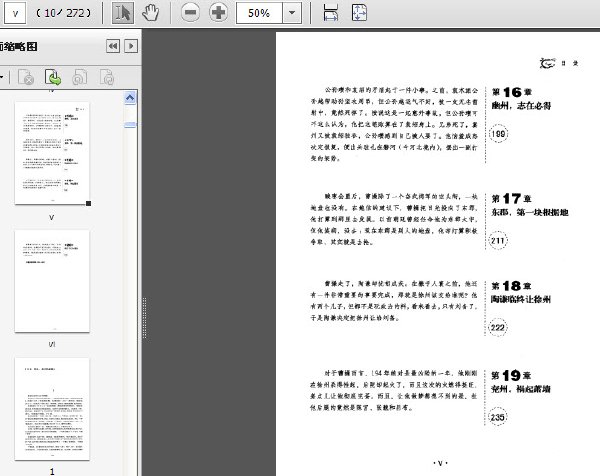Click the V footer page number
This screenshot has width=600, height=476.
[x=440, y=463]
